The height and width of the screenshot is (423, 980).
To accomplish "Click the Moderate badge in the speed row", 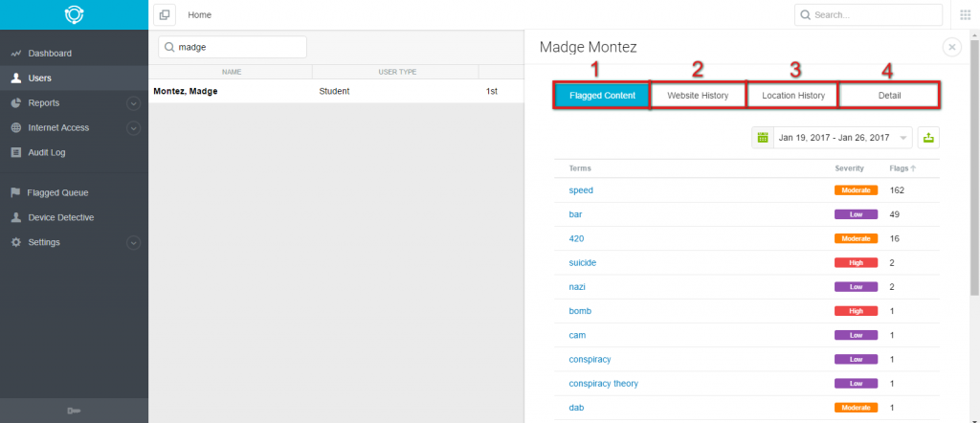I will point(856,189).
